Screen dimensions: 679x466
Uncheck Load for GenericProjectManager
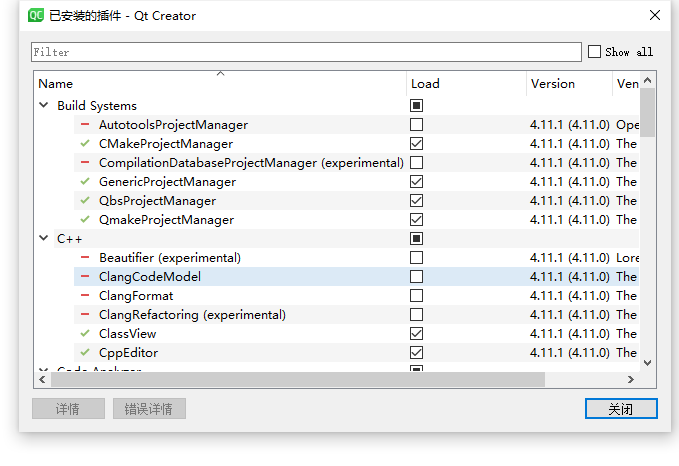(x=417, y=181)
